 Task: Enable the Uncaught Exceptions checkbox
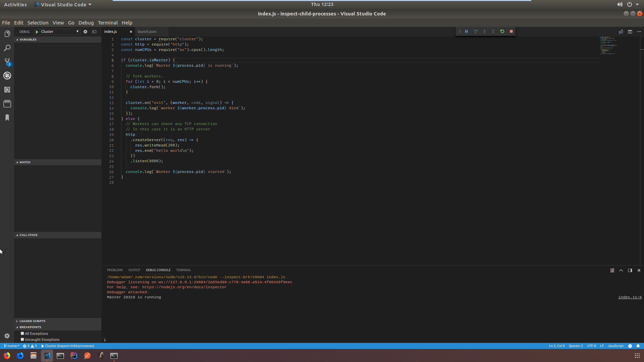(22, 340)
